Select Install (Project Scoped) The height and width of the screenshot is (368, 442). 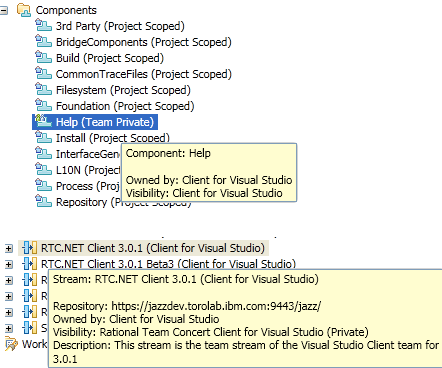(113, 138)
